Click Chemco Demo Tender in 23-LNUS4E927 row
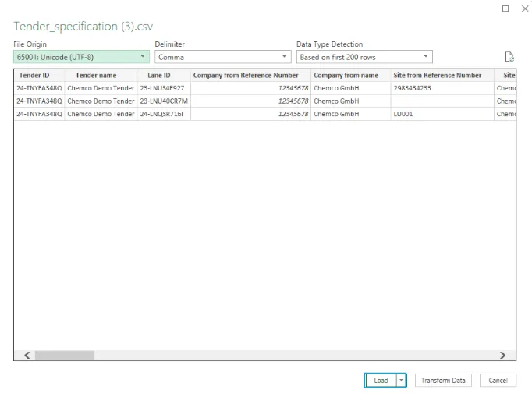Viewport: 532px width, 397px height. point(101,88)
